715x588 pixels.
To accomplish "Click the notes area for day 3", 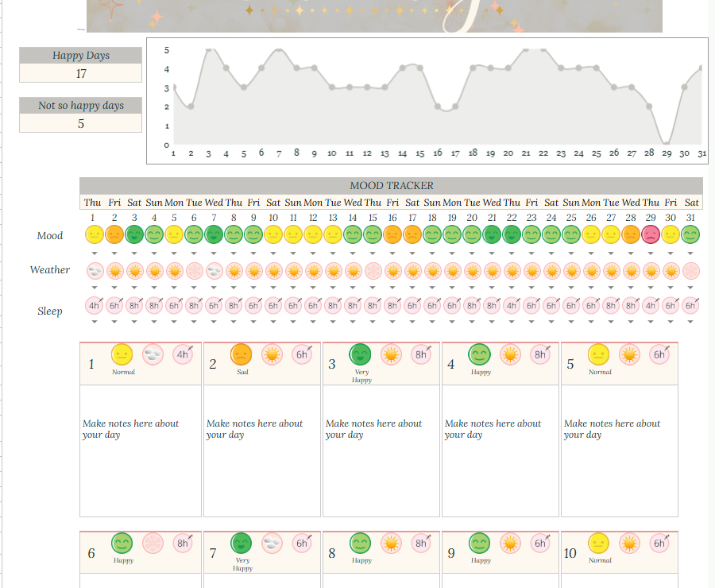I will coord(381,451).
